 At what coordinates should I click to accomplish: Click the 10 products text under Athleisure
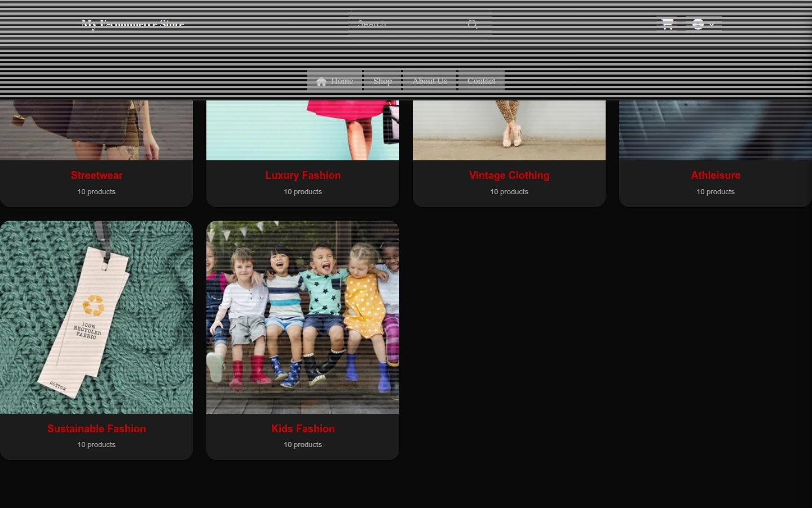[716, 192]
